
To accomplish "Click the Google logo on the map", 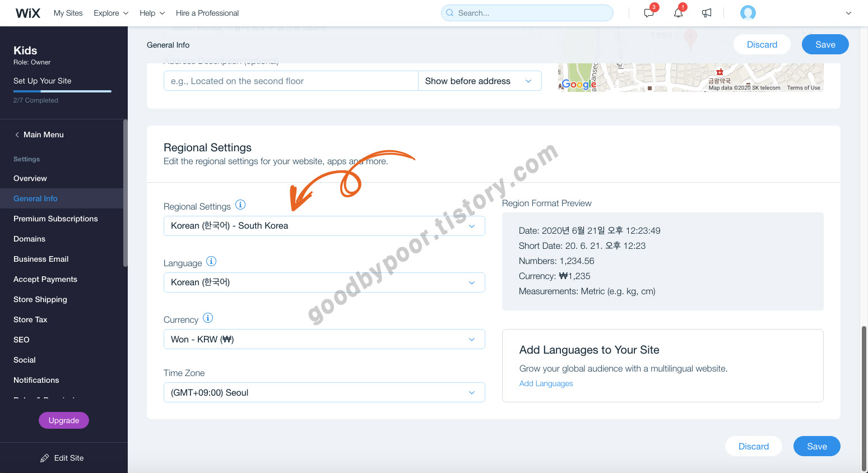I will coord(578,84).
